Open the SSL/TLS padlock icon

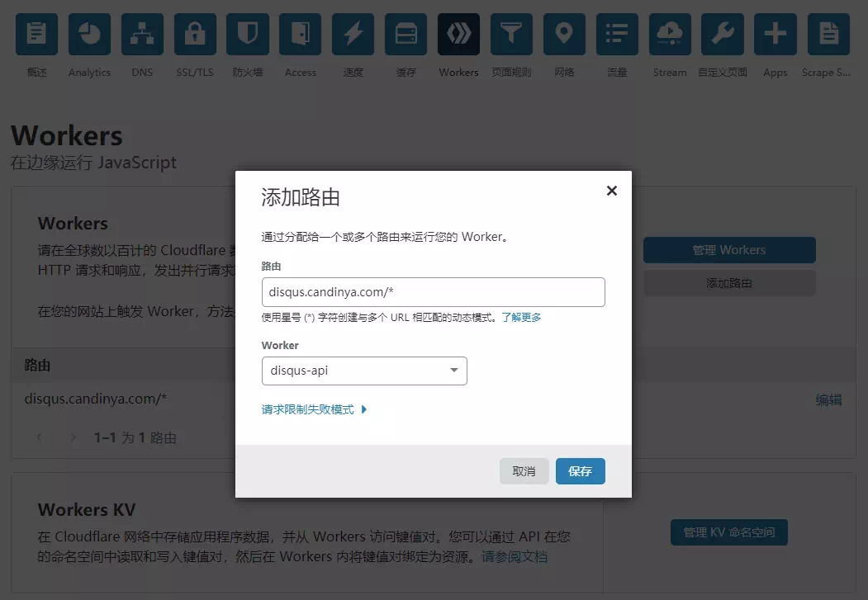(x=195, y=35)
